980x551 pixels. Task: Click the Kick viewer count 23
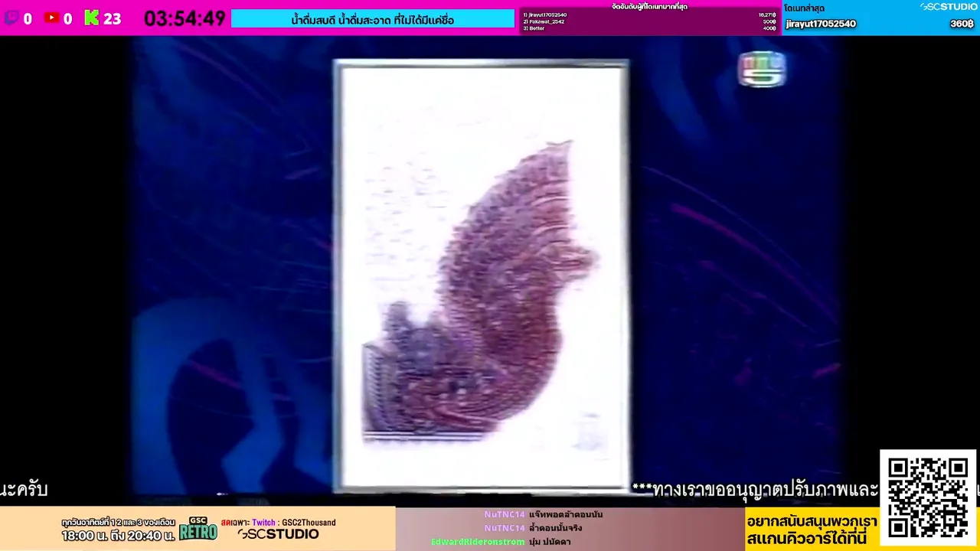point(113,18)
